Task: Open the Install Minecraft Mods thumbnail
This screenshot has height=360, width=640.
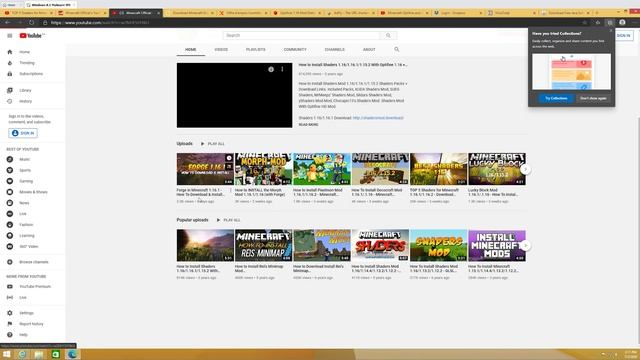Action: click(497, 245)
